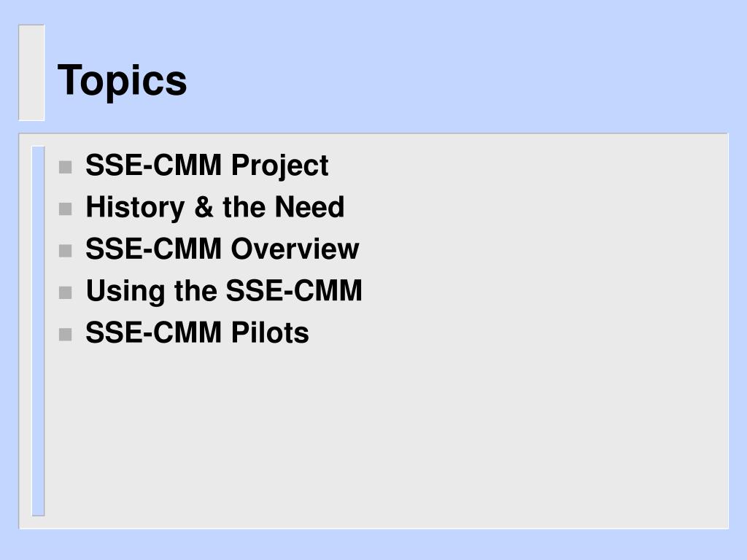747x560 pixels.
Task: Select the bullet marker next to SSE-CMM Overview
Action: 65,251
